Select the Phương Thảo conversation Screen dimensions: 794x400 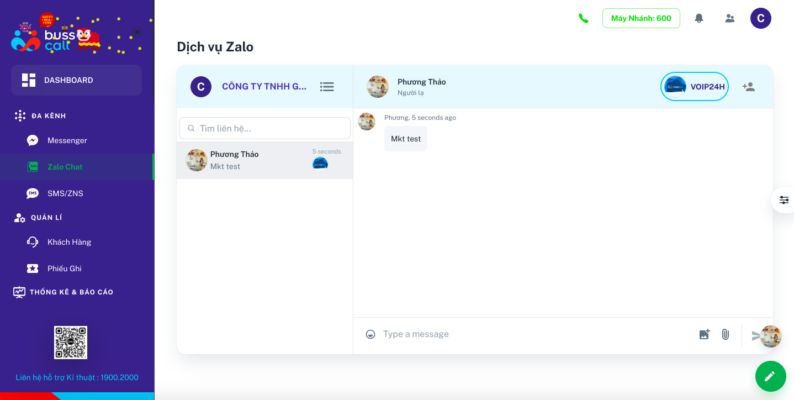(264, 160)
